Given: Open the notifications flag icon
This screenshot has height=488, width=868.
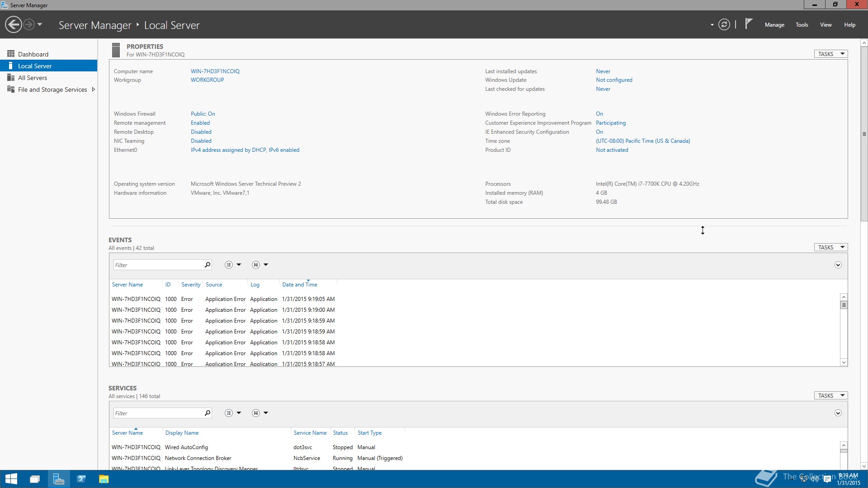Looking at the screenshot, I should click(x=749, y=23).
